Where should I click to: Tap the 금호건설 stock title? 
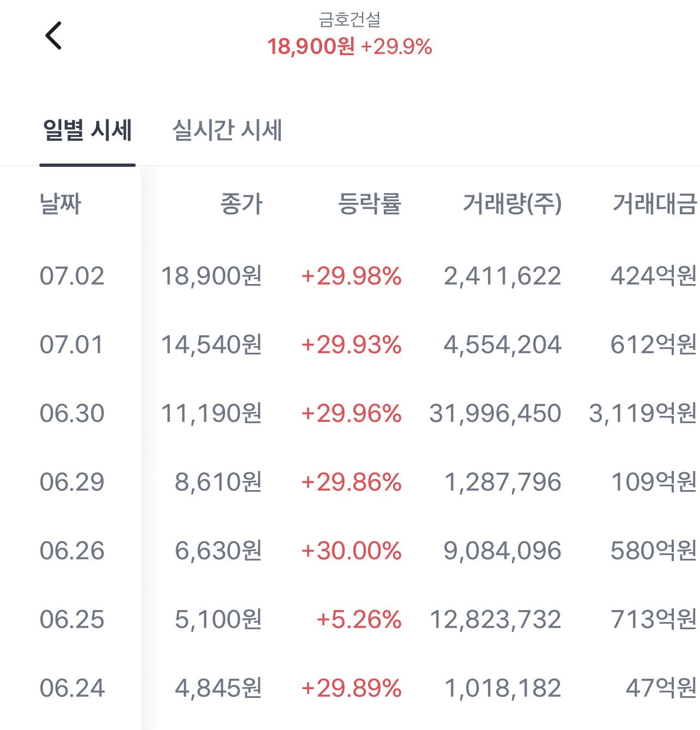(x=349, y=20)
